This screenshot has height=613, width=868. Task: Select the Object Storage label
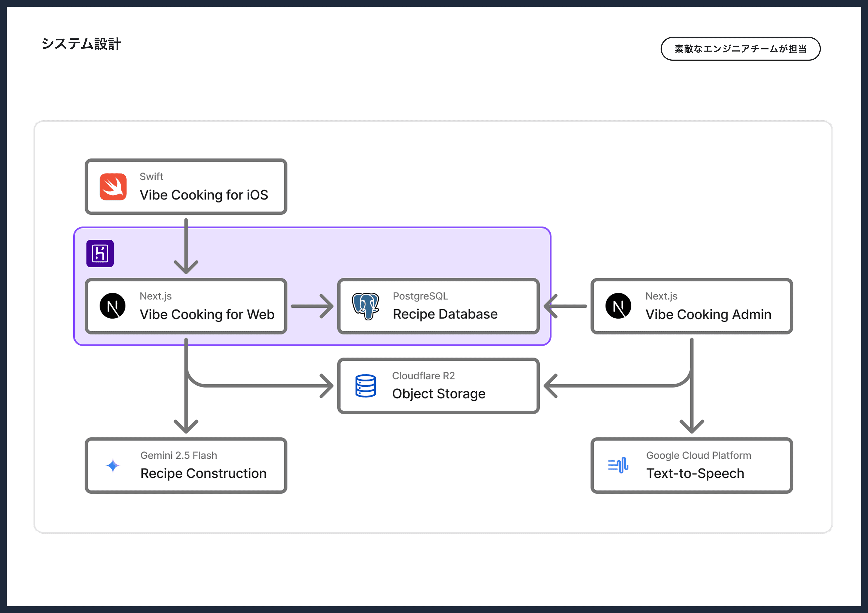coord(439,393)
